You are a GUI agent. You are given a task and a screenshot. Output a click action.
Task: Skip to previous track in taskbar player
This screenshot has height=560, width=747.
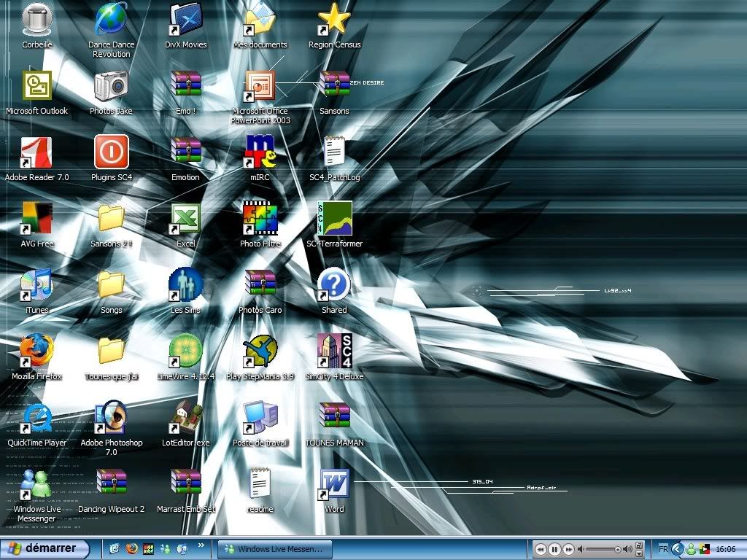coord(541,549)
